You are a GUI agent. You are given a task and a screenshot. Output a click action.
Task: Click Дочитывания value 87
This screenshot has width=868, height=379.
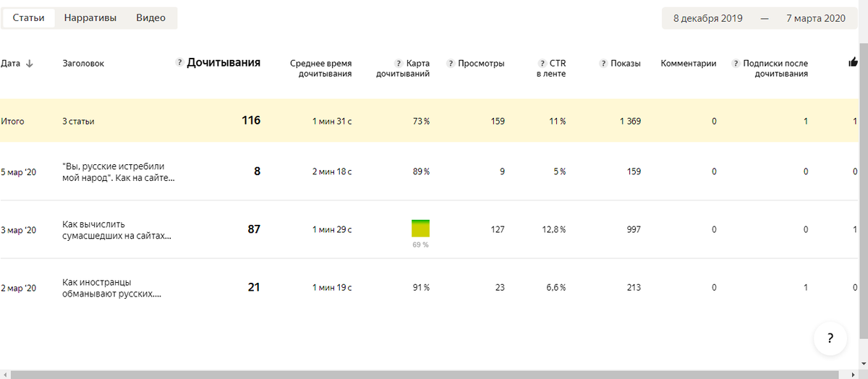(x=254, y=229)
